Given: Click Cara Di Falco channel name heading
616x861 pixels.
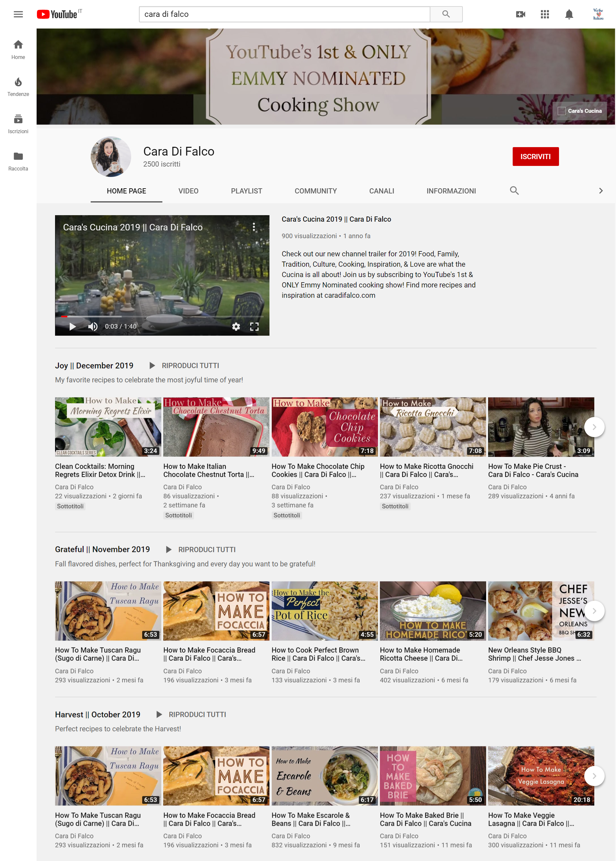Looking at the screenshot, I should tap(179, 151).
